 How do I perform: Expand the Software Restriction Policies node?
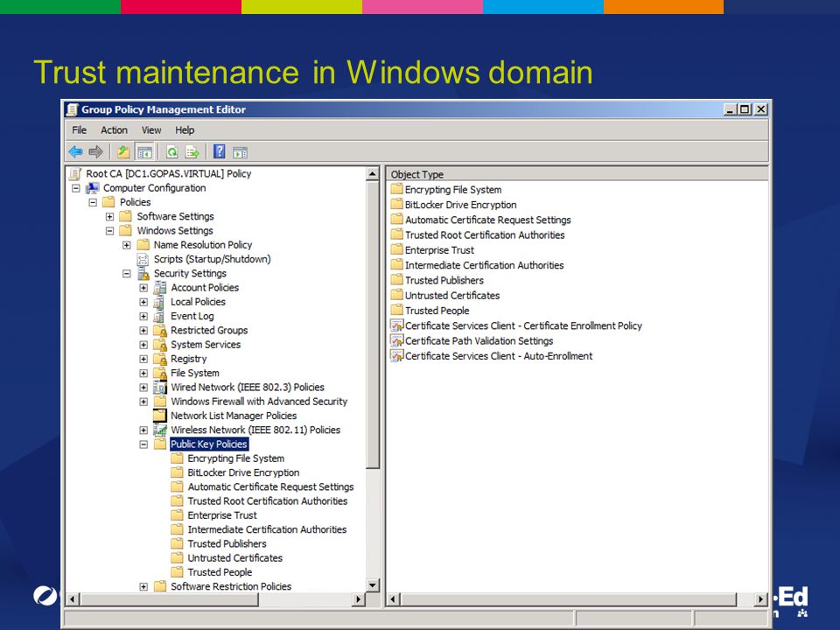(143, 586)
